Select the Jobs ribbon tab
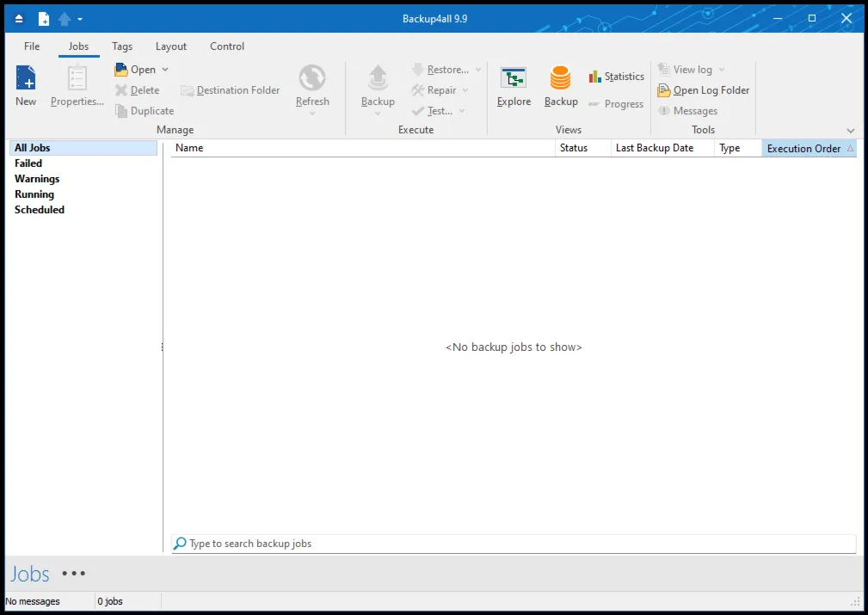The height and width of the screenshot is (615, 868). (x=78, y=46)
